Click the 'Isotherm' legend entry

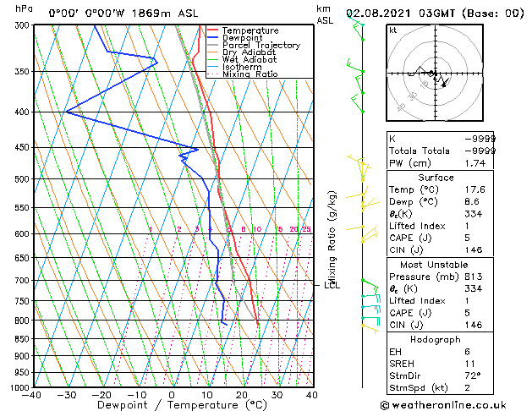click(x=242, y=67)
